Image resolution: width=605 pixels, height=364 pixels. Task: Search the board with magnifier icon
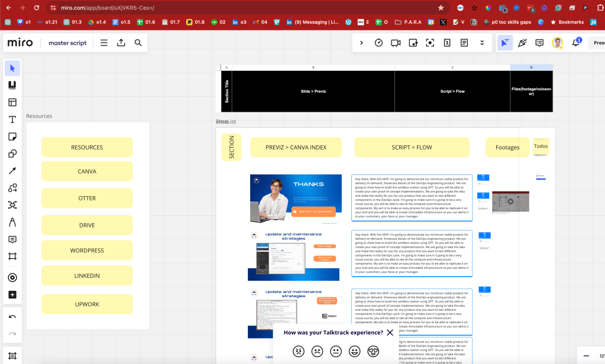pyautogui.click(x=138, y=43)
